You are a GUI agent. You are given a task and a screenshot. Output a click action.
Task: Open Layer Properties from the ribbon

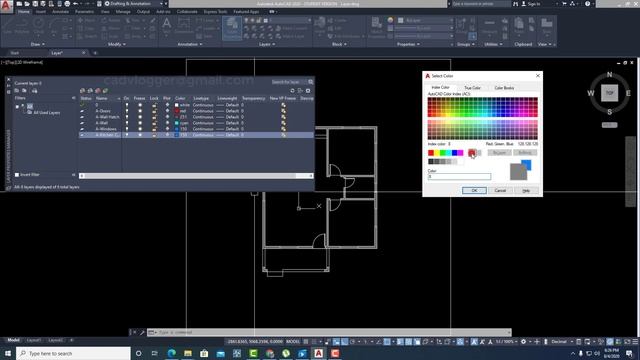[x=232, y=28]
